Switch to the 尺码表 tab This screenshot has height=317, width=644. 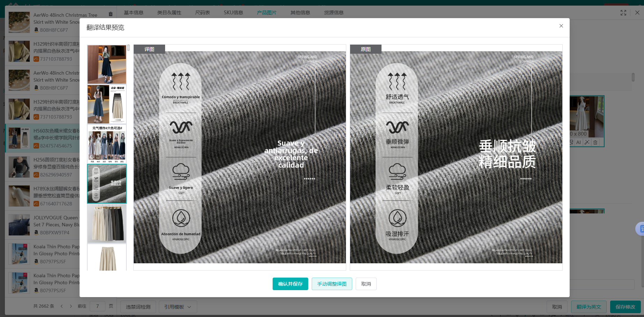click(202, 13)
